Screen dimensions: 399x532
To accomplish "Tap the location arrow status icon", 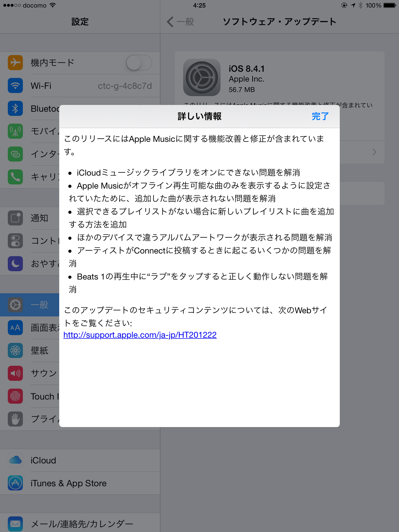I will (x=353, y=5).
